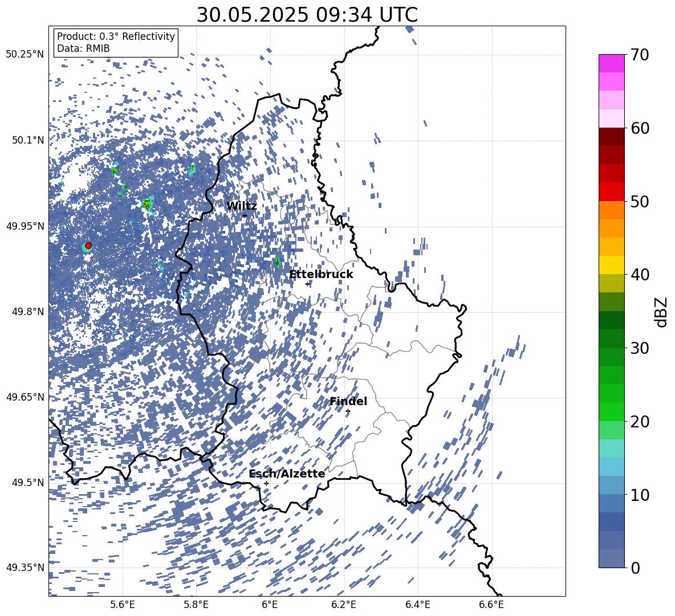Click the 20 value on the colorbar
Image resolution: width=675 pixels, height=616 pixels.
coord(640,422)
